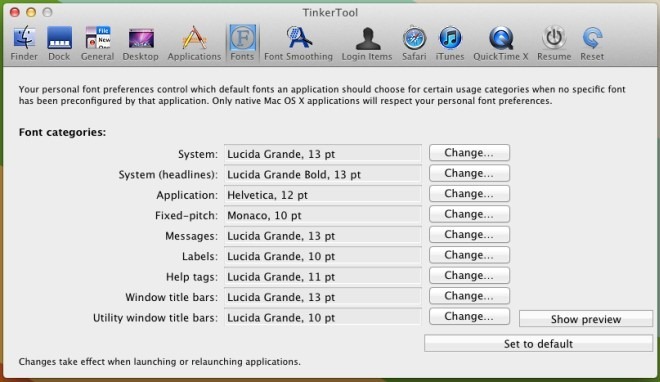This screenshot has width=660, height=382.
Task: Select the Applications pane icon
Action: [194, 43]
